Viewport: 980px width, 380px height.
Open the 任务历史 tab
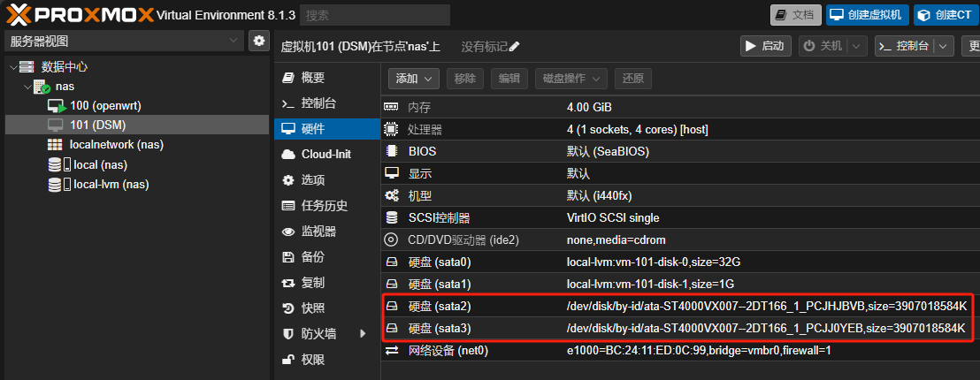327,205
